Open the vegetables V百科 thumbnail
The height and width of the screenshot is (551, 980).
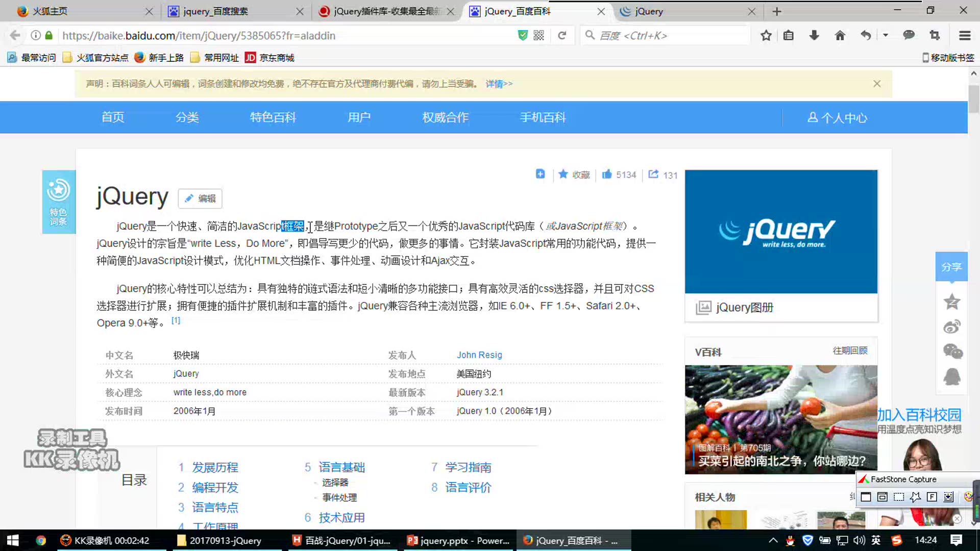tap(781, 419)
